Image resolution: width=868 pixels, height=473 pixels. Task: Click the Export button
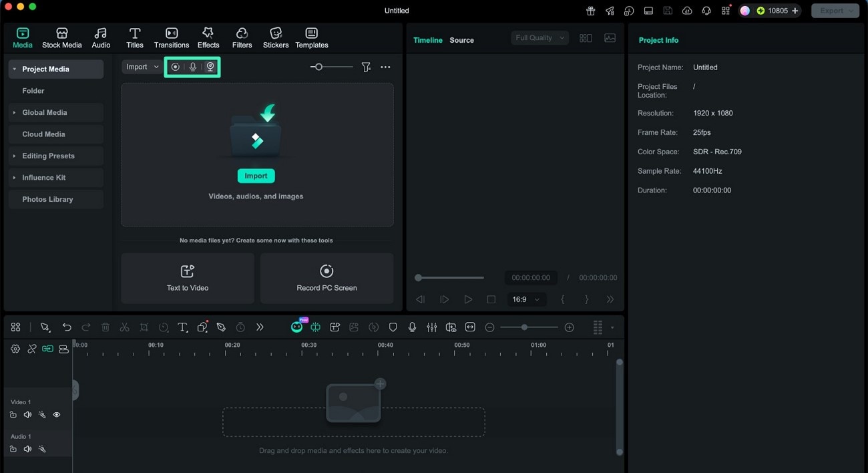tap(835, 11)
